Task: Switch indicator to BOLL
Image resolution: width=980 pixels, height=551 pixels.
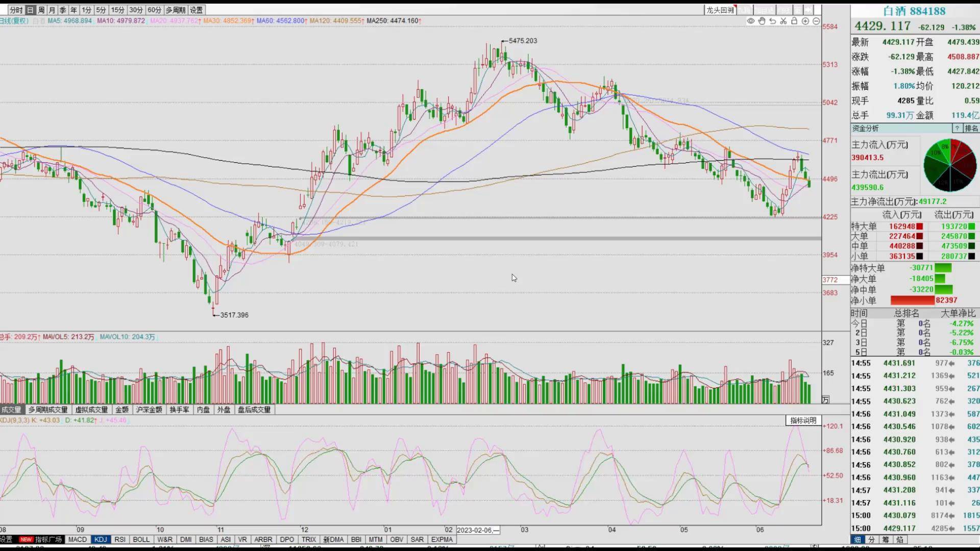Action: coord(141,539)
